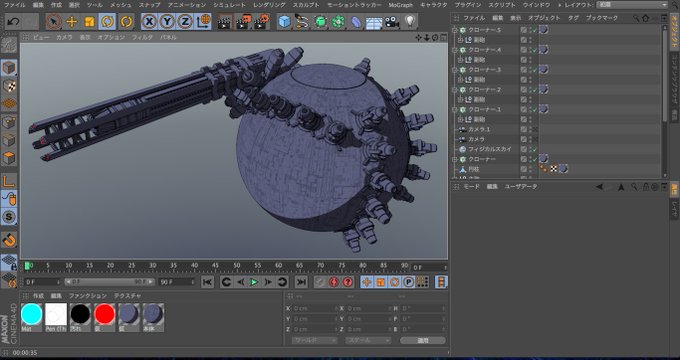Click the Play forward button

pos(254,282)
